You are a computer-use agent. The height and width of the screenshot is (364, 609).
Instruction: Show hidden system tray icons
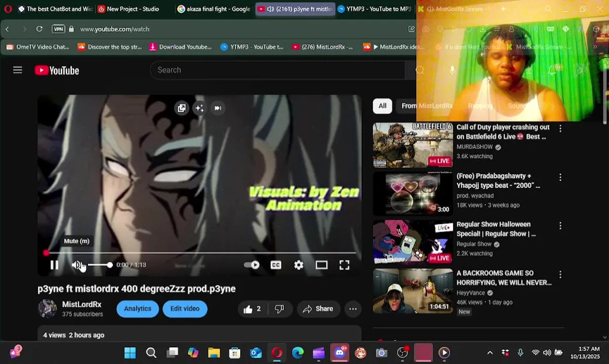[490, 353]
